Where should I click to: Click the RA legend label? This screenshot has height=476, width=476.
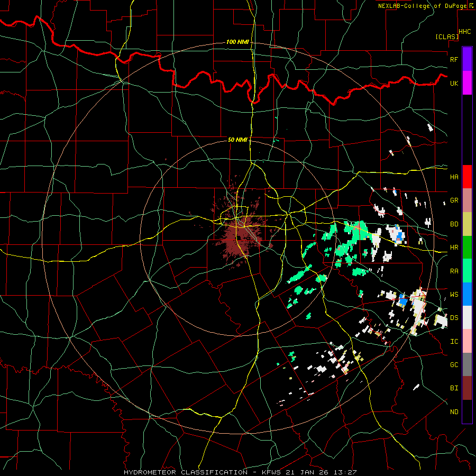(454, 271)
